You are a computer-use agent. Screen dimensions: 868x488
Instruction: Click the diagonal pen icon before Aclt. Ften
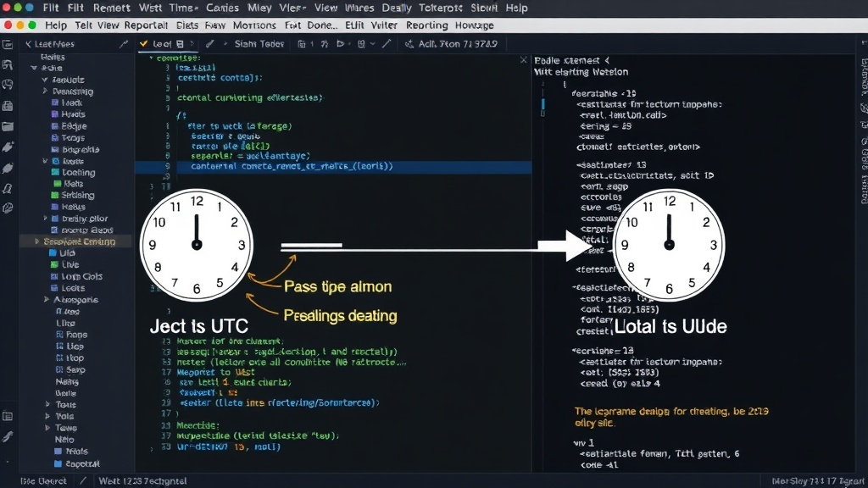387,44
